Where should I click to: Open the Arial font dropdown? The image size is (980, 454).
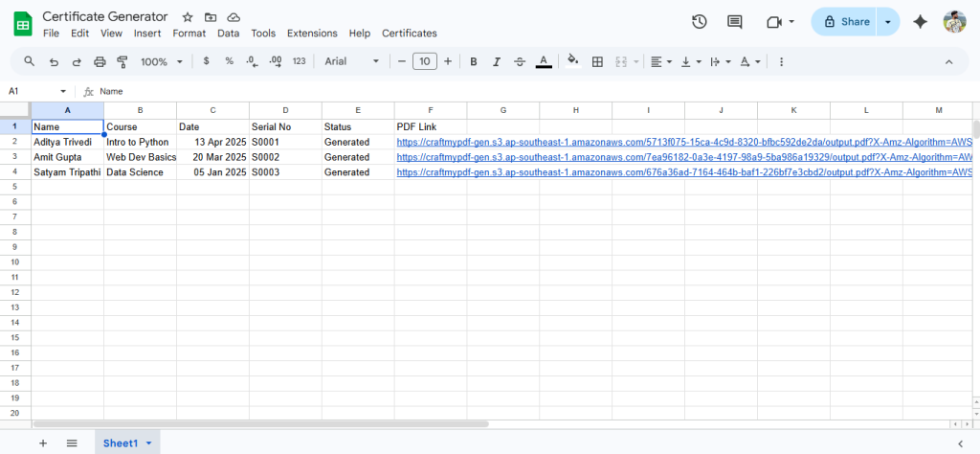click(351, 61)
